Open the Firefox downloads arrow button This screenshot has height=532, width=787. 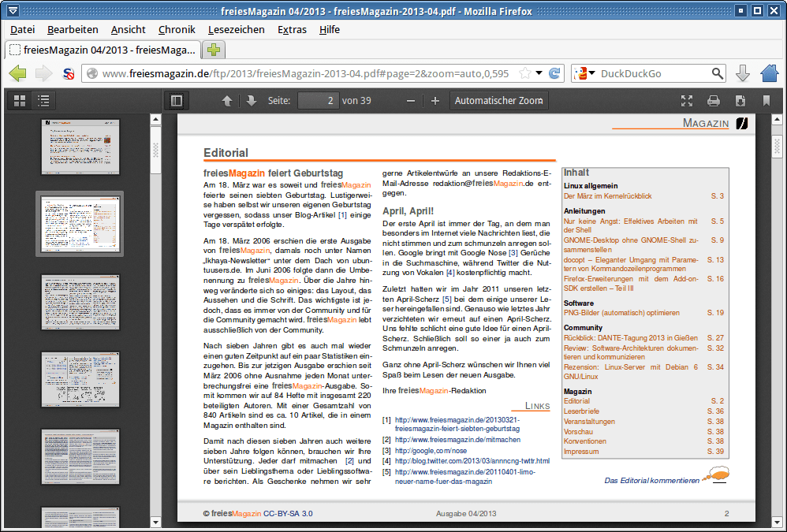click(742, 74)
